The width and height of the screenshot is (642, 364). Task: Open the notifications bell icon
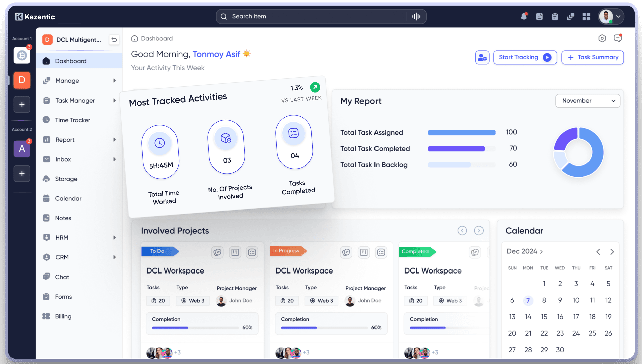524,16
